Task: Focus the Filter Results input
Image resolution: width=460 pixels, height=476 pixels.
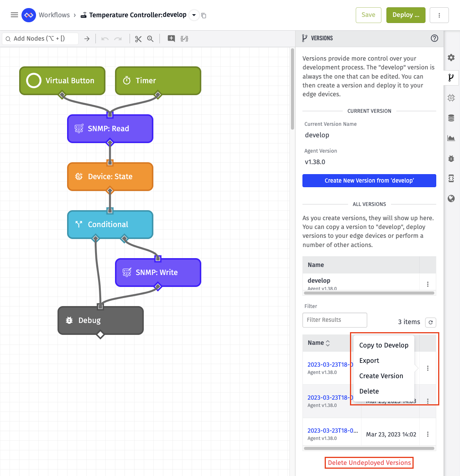Action: (335, 320)
